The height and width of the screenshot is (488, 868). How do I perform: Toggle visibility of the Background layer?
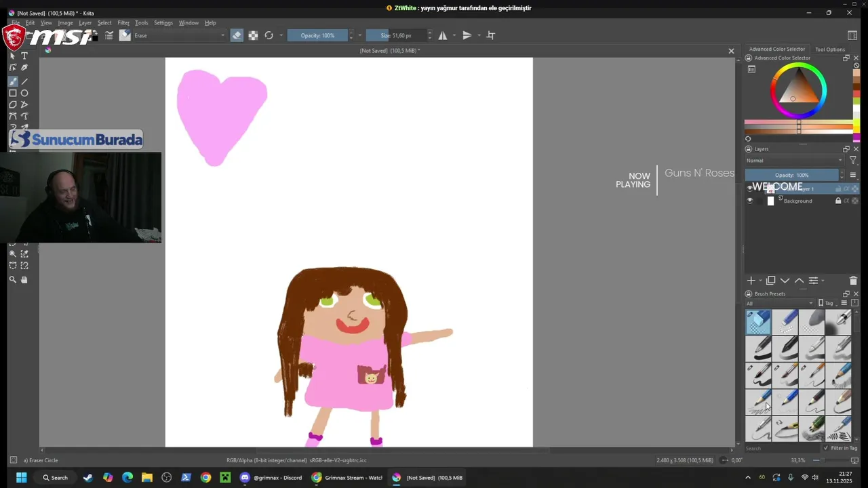(750, 201)
